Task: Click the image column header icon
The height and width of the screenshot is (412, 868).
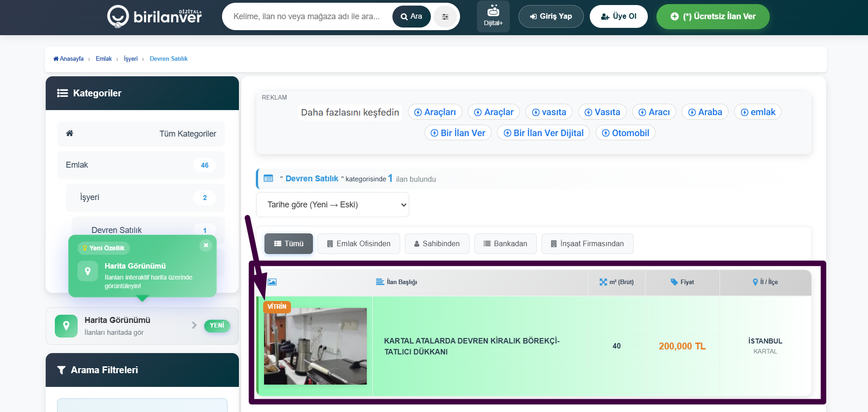Action: pos(272,282)
